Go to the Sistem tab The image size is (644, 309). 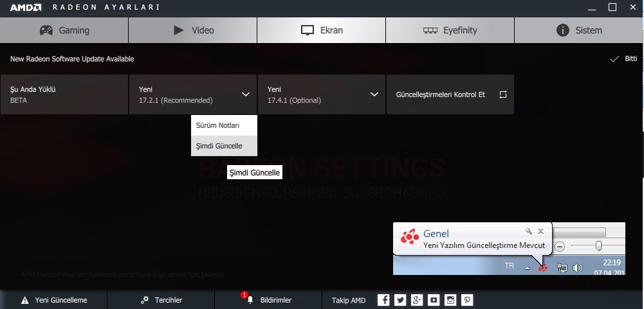(x=579, y=30)
